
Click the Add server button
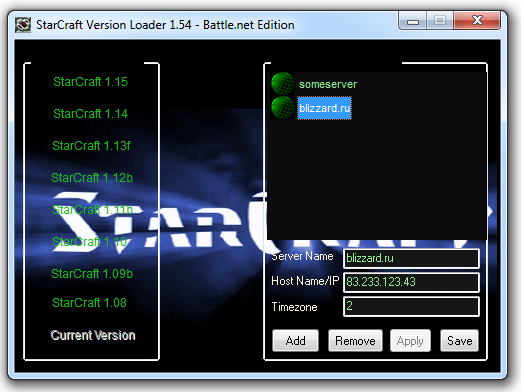click(295, 341)
